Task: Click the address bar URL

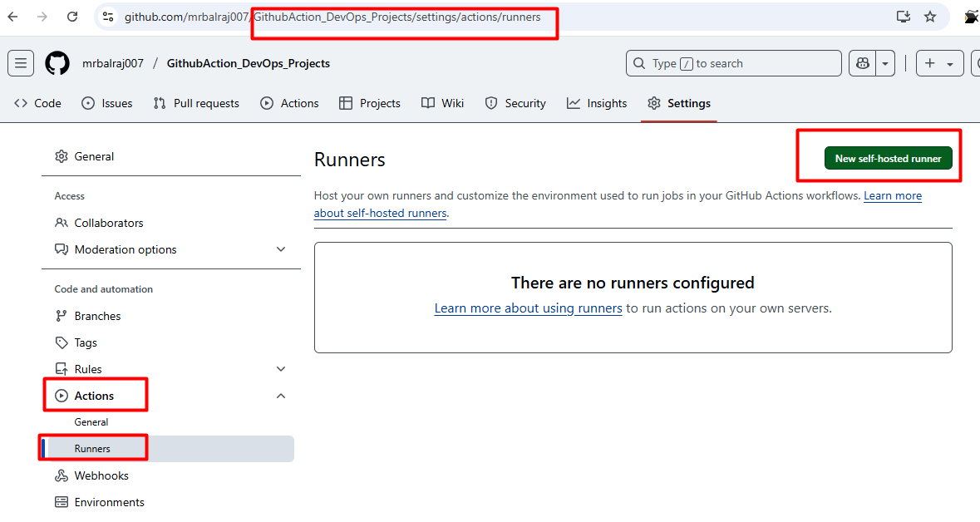Action: pyautogui.click(x=332, y=17)
